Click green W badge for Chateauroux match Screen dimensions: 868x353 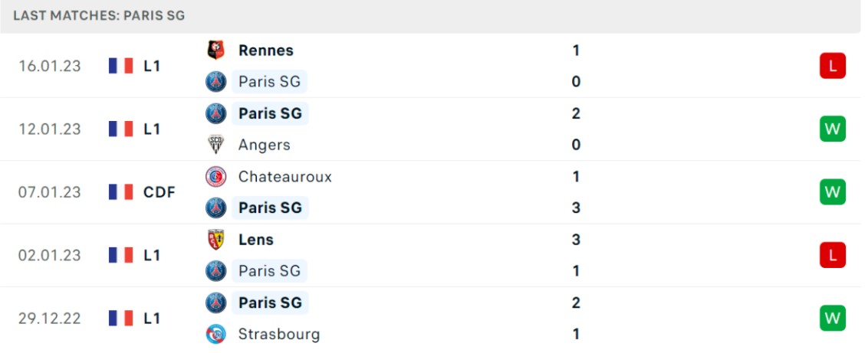[833, 191]
